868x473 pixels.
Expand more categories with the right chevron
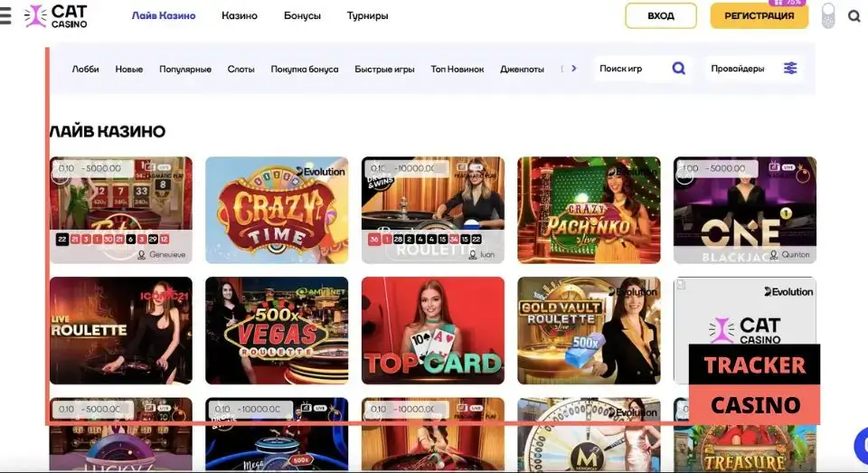[x=573, y=68]
